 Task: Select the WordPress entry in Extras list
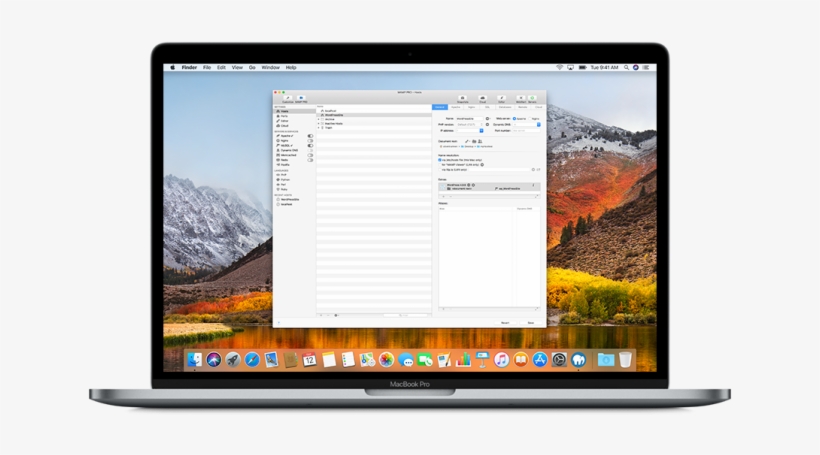[489, 187]
